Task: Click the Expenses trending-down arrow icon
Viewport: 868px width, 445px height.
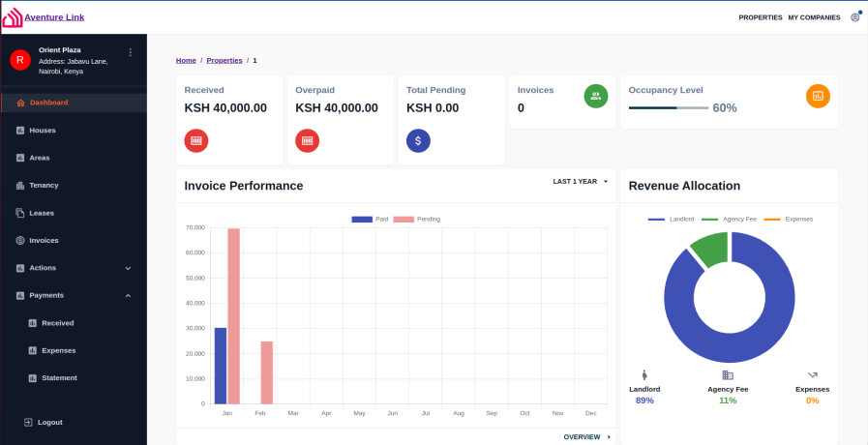Action: 813,374
